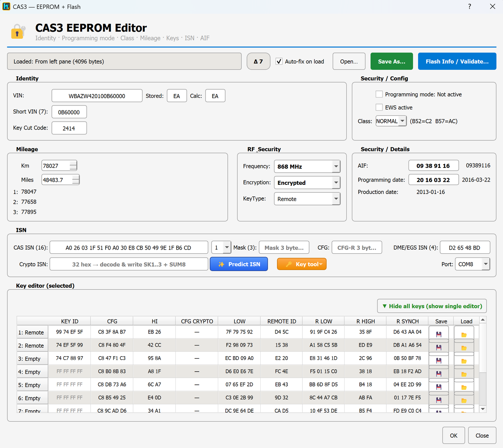Viewport: 503px width, 448px height.
Task: Click the save disk icon for key 3 Empty
Action: coord(439,361)
